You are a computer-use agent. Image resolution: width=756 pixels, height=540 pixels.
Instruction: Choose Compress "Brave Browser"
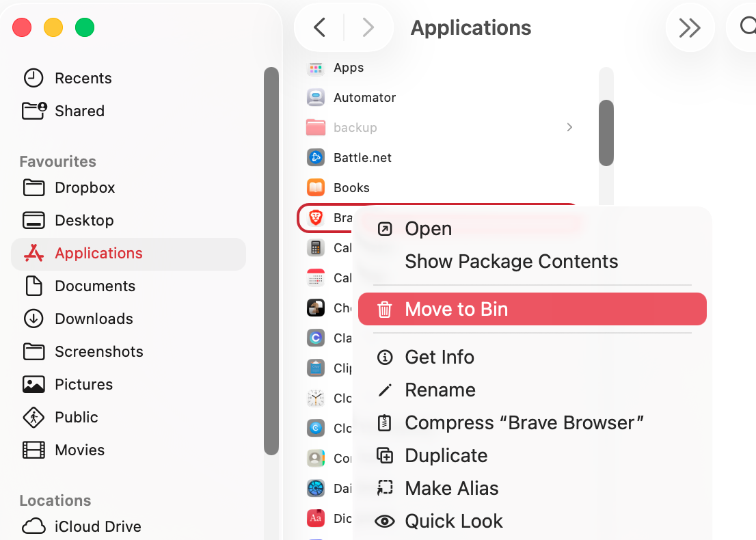click(532, 423)
